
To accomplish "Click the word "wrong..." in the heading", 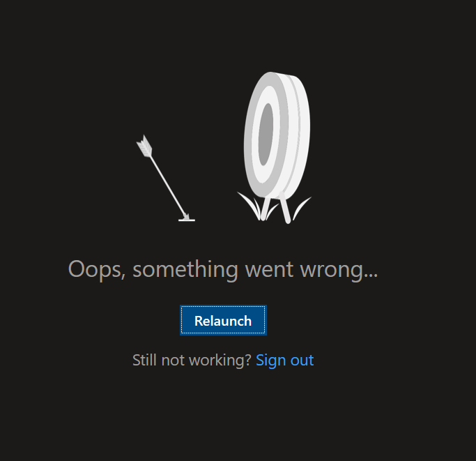I will (339, 270).
